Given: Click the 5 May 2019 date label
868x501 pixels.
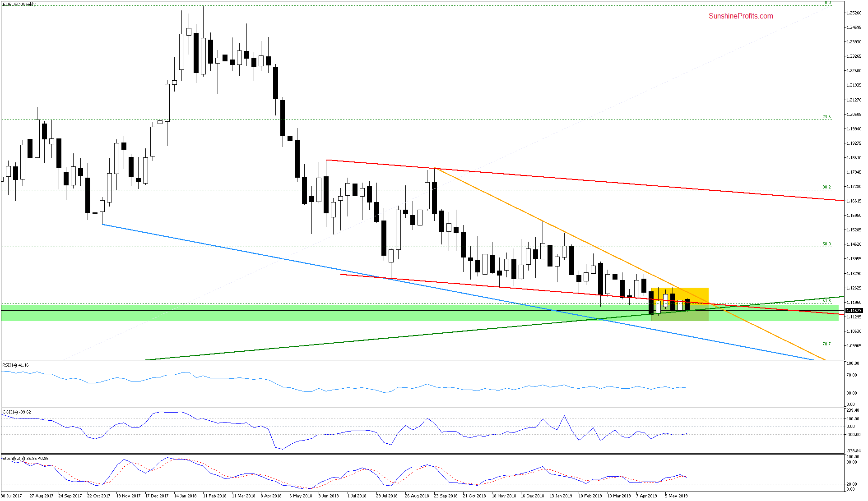Looking at the screenshot, I should click(676, 496).
